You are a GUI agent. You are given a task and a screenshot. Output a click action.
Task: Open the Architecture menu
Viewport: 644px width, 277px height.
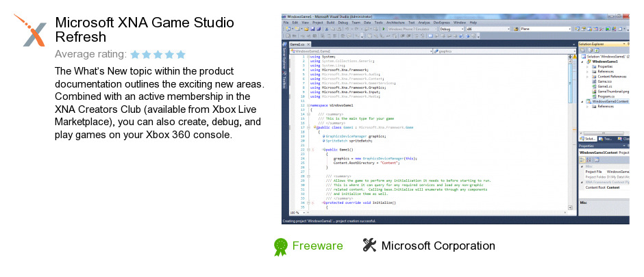point(395,23)
